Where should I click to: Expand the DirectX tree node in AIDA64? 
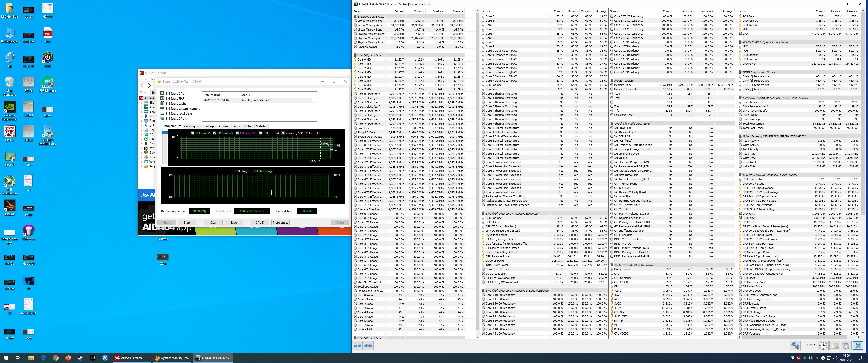point(141,139)
